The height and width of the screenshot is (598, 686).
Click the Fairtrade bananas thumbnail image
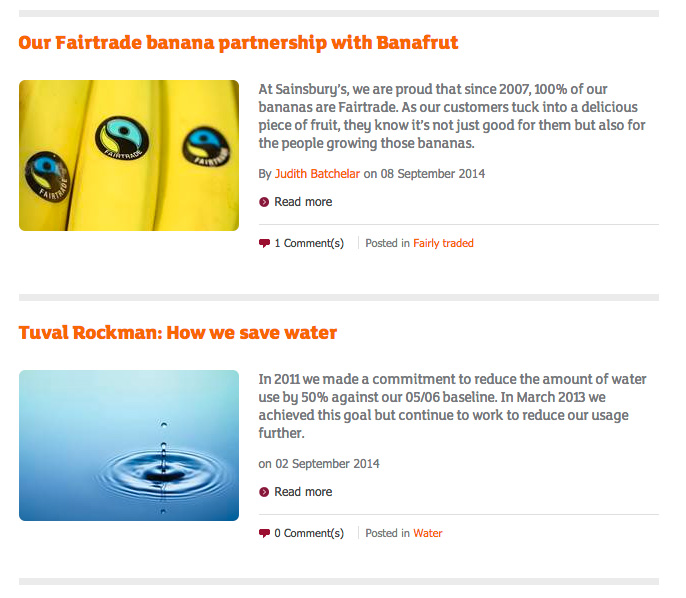point(129,155)
